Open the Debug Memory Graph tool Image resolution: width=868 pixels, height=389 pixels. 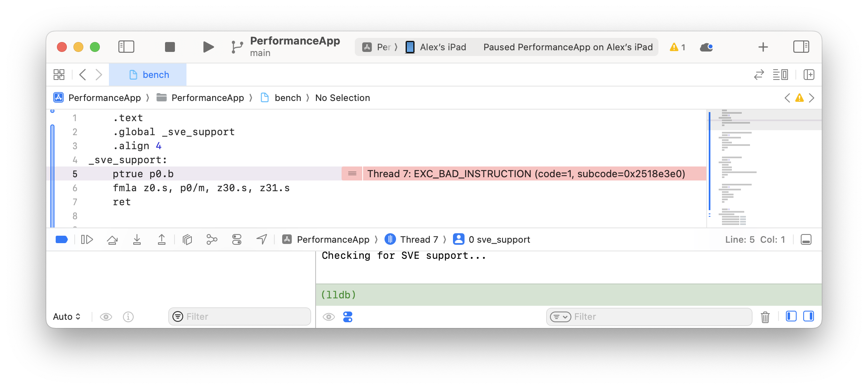click(x=212, y=239)
